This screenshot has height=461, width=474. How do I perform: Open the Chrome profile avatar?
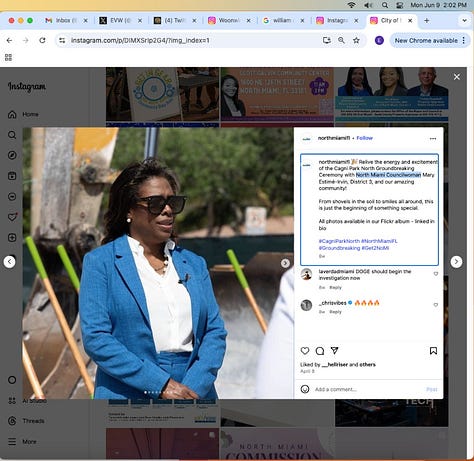click(x=379, y=40)
